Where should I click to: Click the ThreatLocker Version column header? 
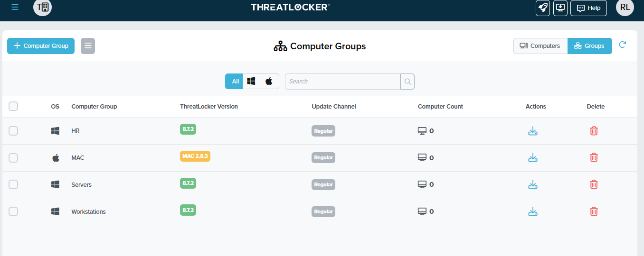tap(209, 107)
